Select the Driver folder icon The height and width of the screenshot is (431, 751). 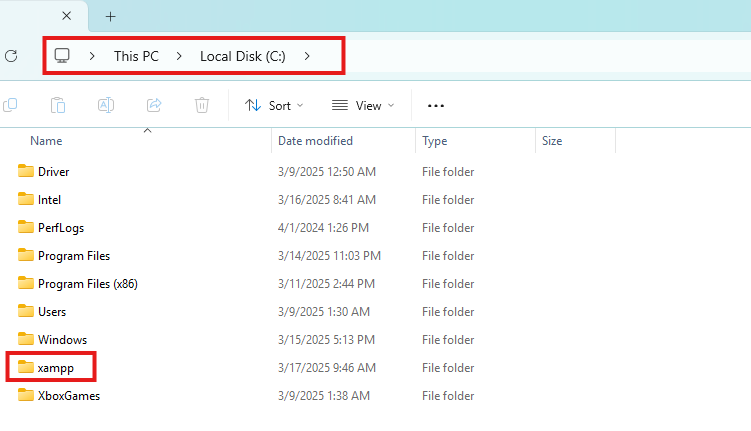tap(26, 171)
